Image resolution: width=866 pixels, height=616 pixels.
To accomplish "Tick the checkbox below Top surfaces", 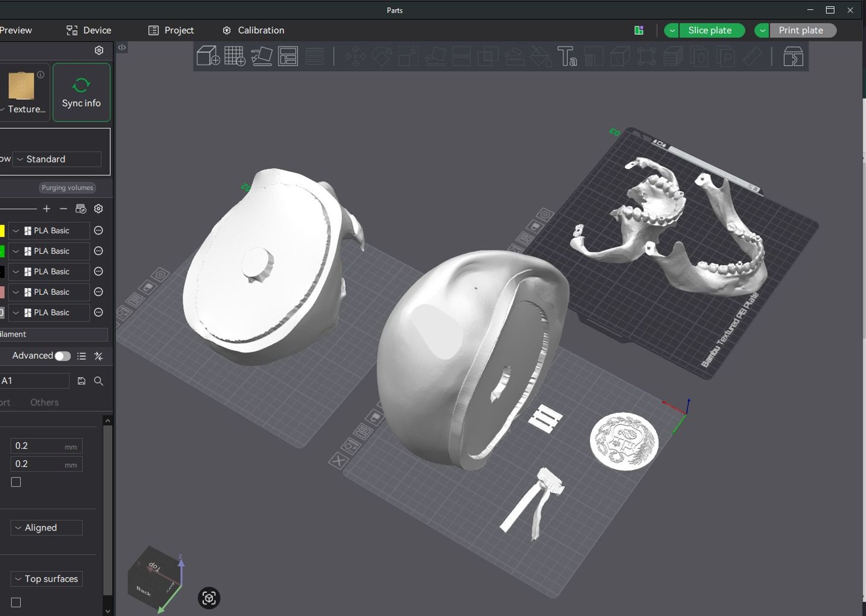I will coord(16,602).
